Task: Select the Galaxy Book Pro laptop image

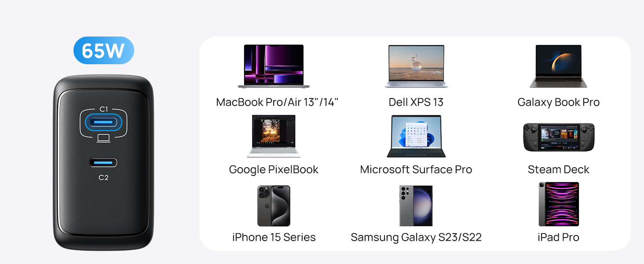Action: (558, 66)
